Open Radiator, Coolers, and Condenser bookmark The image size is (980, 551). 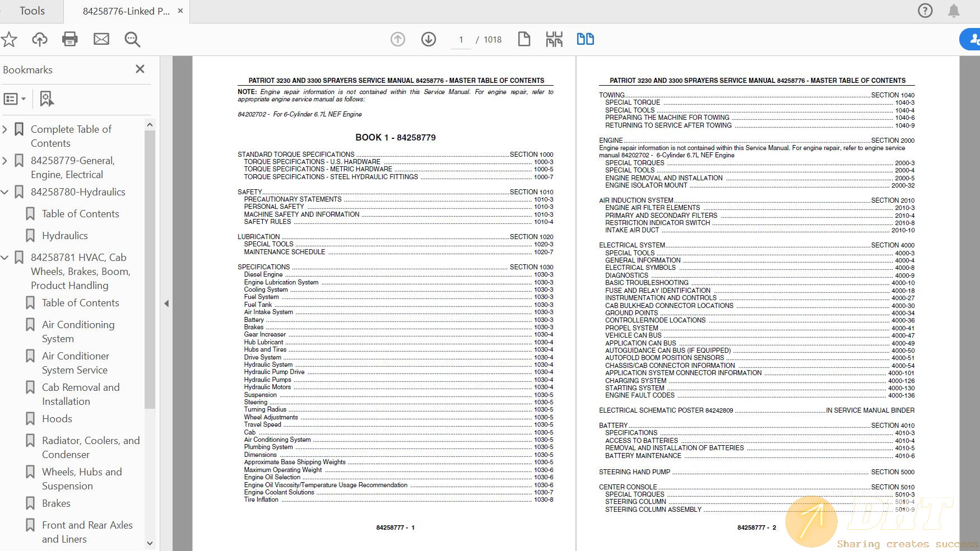91,447
